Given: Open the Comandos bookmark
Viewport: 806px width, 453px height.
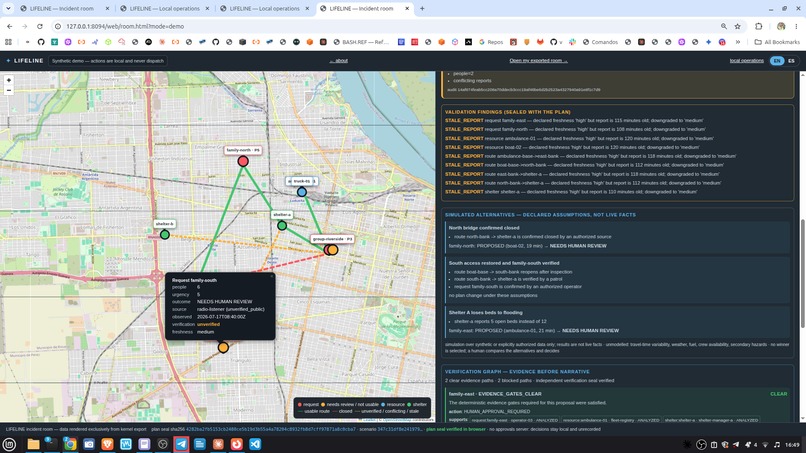Looking at the screenshot, I should (600, 42).
